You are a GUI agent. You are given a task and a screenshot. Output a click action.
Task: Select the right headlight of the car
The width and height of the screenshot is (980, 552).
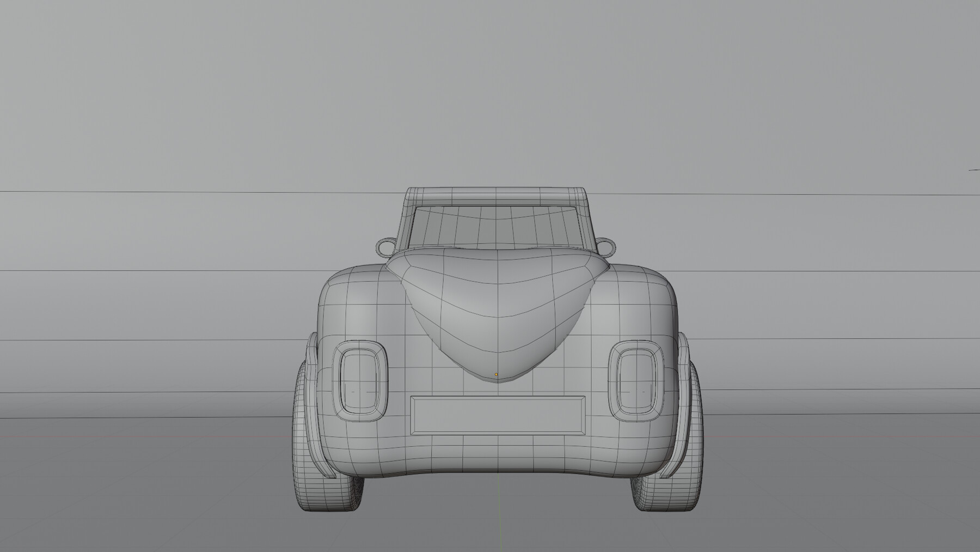636,381
